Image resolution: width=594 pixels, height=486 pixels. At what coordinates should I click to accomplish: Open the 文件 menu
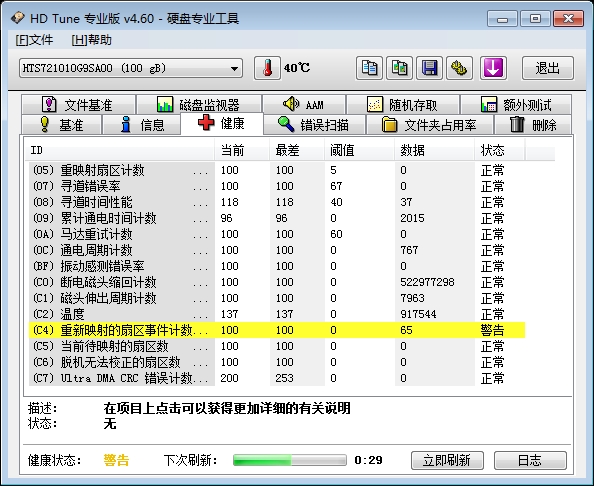(x=34, y=40)
